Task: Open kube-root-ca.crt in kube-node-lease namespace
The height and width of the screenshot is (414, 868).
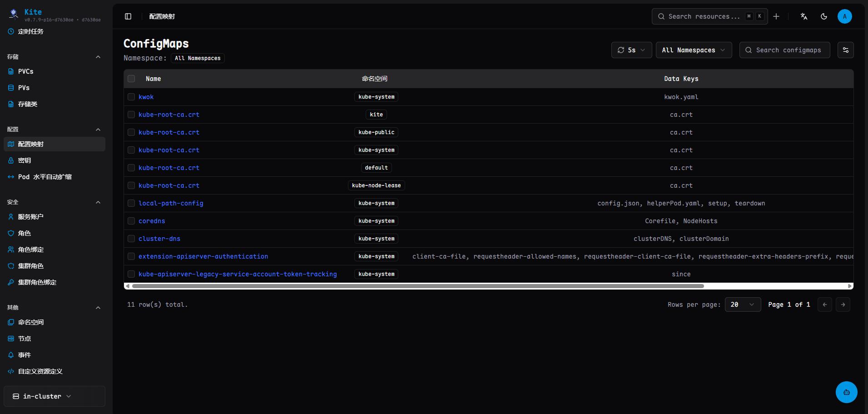Action: click(169, 185)
